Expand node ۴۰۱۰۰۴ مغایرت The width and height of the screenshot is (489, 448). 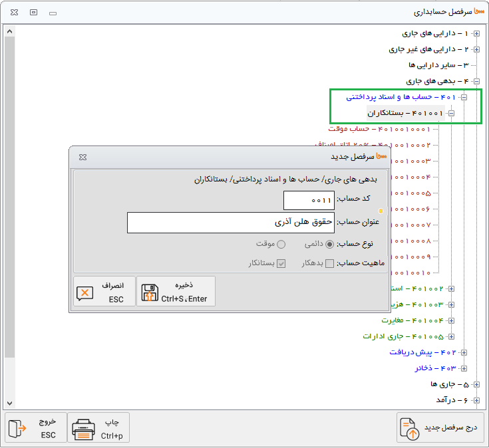(451, 320)
